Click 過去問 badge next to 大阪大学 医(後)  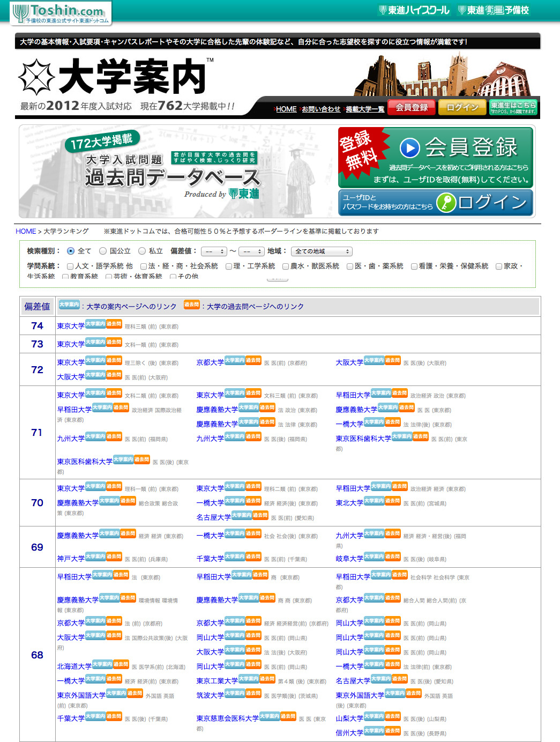coord(392,360)
